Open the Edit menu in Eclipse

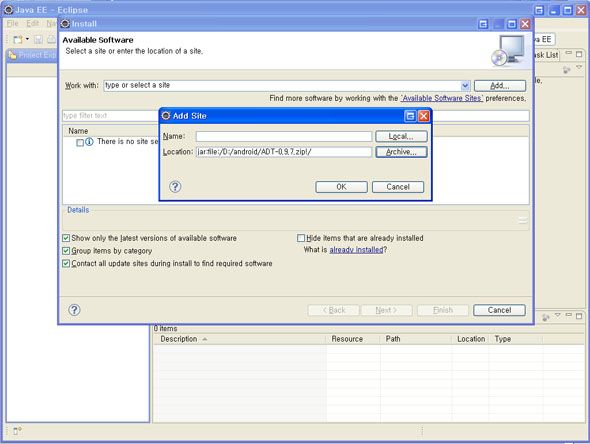tap(33, 24)
